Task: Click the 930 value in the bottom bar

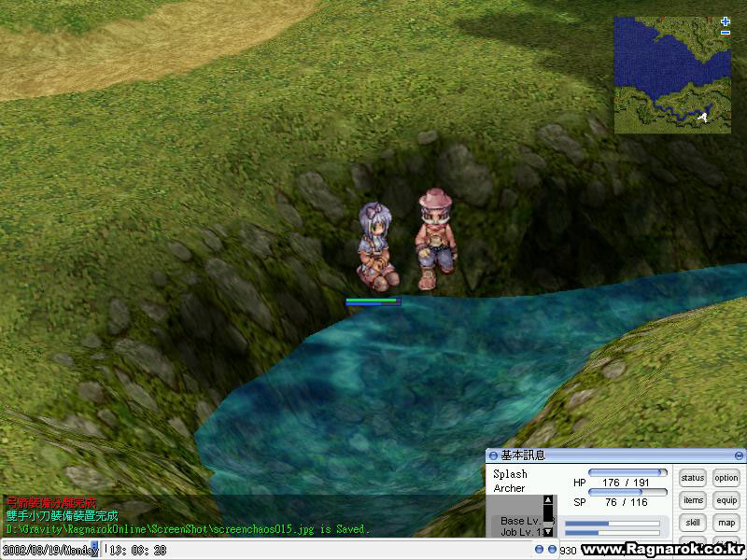Action: pyautogui.click(x=568, y=551)
